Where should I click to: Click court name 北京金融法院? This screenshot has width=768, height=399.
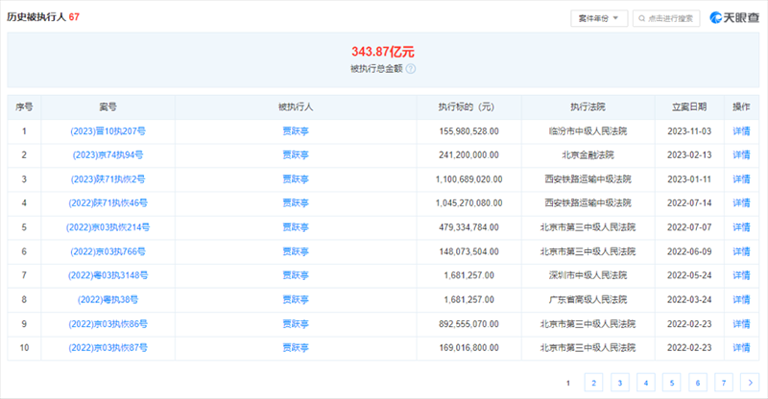coord(588,155)
